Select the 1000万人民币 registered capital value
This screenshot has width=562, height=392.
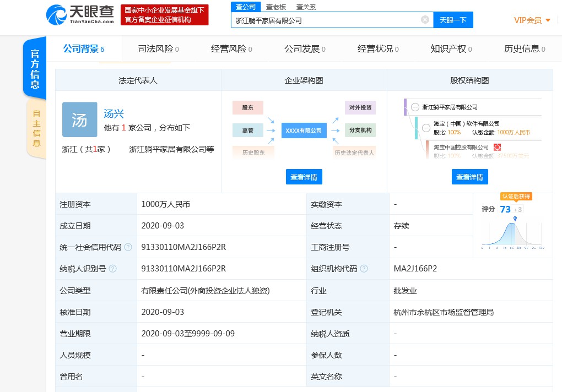166,204
